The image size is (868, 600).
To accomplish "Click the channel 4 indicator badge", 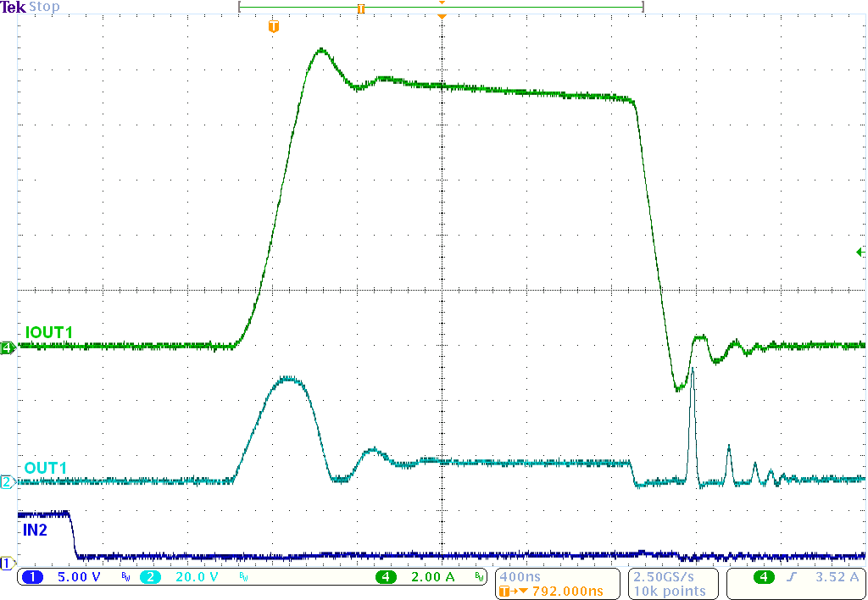I will pos(386,576).
